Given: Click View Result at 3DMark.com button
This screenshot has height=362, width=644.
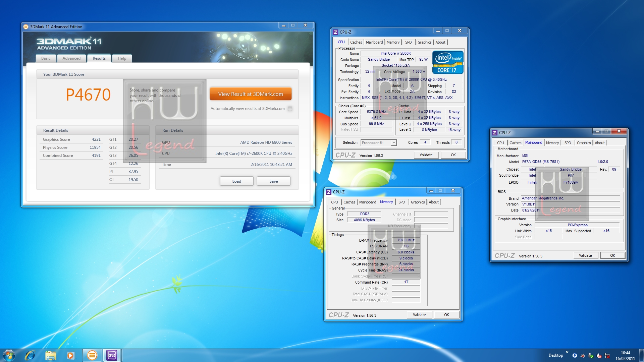Looking at the screenshot, I should [251, 94].
